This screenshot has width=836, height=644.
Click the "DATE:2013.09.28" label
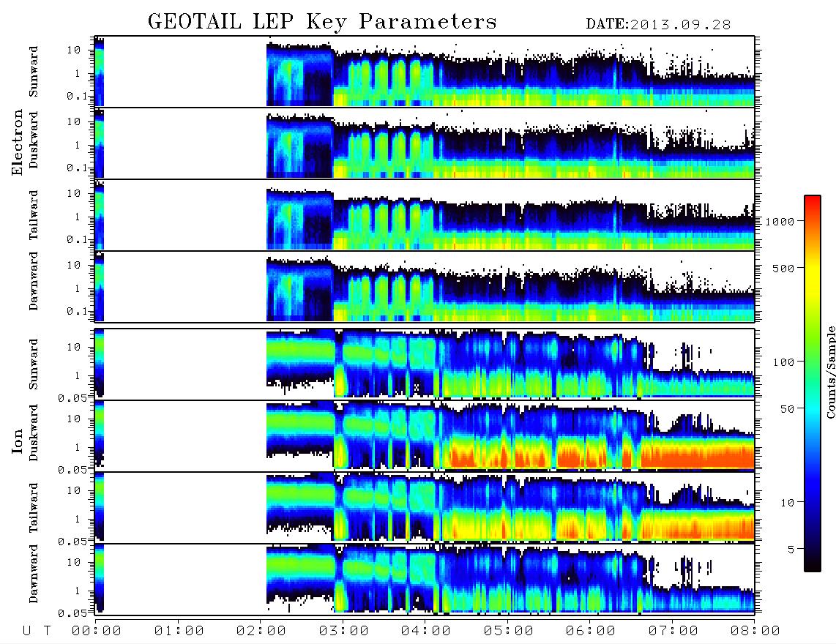coord(658,25)
